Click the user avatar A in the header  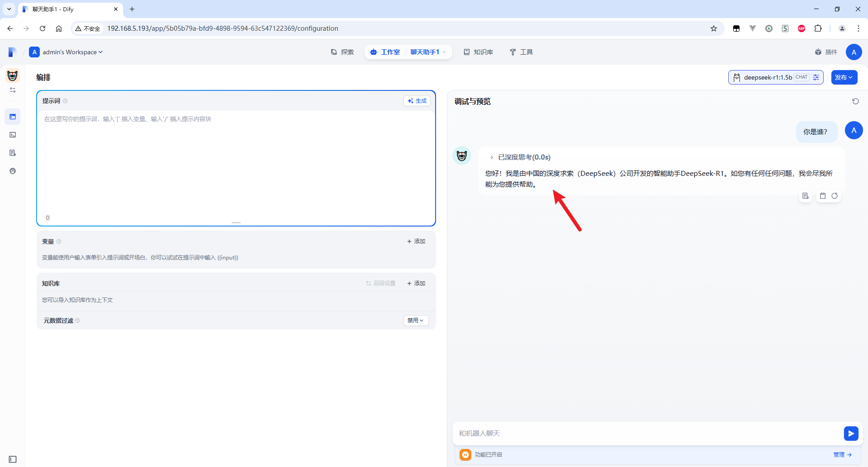(x=854, y=52)
